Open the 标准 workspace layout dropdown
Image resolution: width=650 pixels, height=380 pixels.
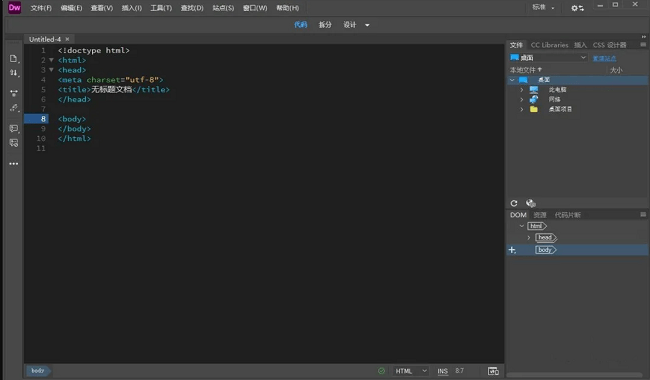coord(543,7)
